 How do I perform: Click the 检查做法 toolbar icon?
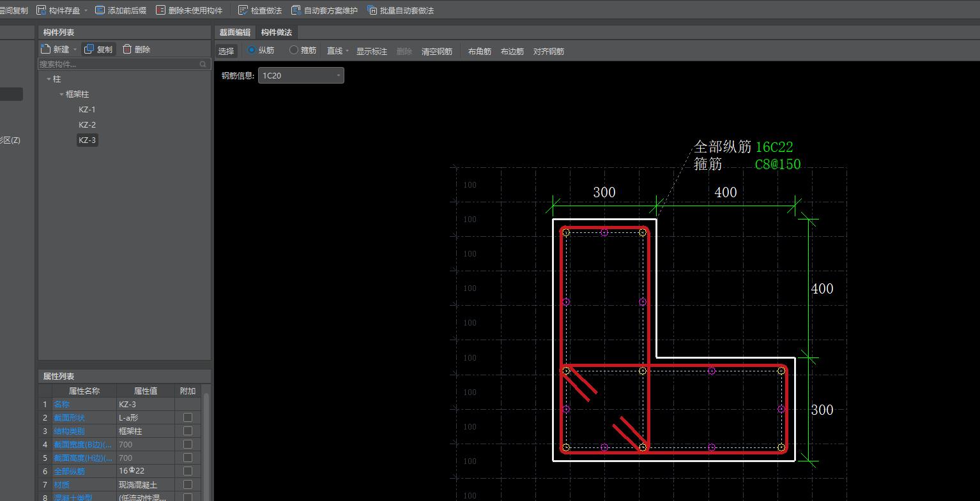click(x=243, y=10)
